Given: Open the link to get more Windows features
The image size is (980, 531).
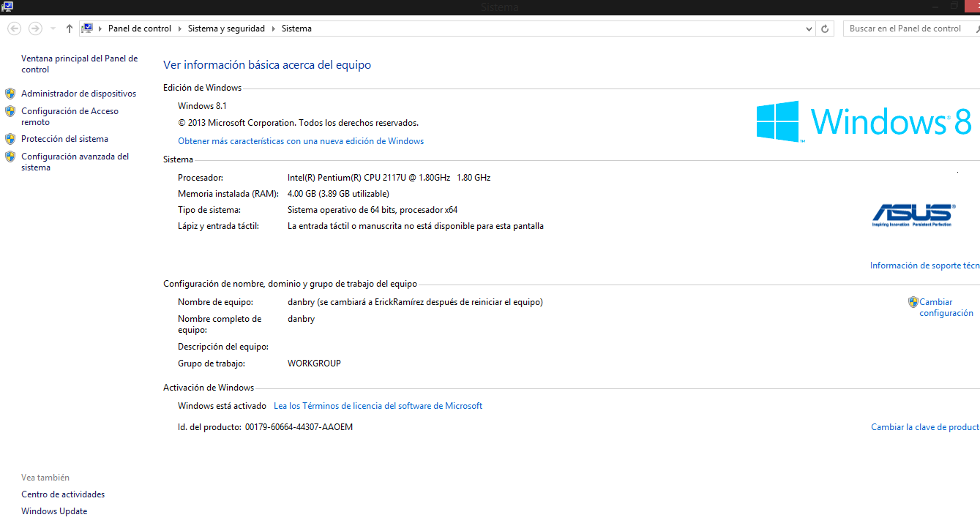Looking at the screenshot, I should click(301, 141).
